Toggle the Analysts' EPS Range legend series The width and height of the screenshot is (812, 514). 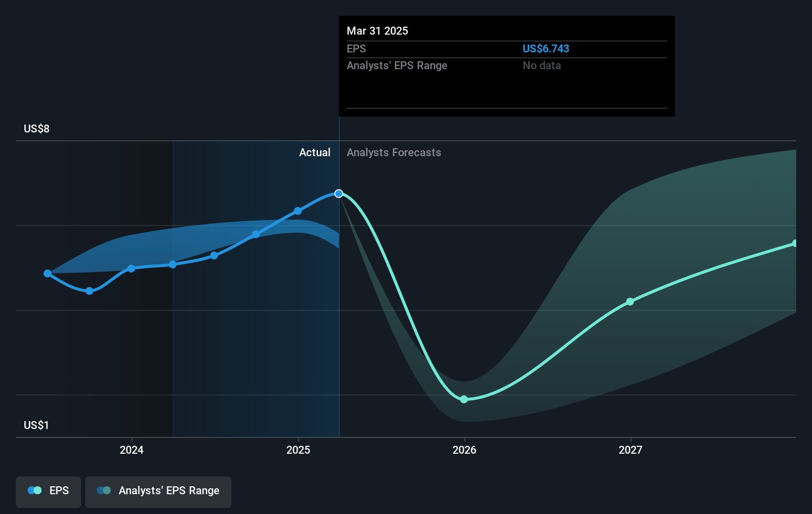point(158,492)
